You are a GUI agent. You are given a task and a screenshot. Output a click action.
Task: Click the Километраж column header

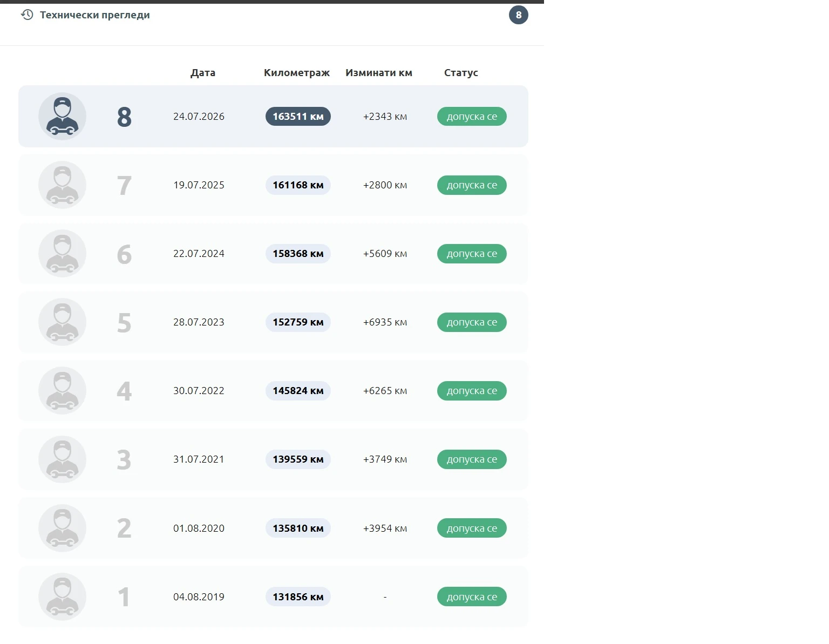297,72
